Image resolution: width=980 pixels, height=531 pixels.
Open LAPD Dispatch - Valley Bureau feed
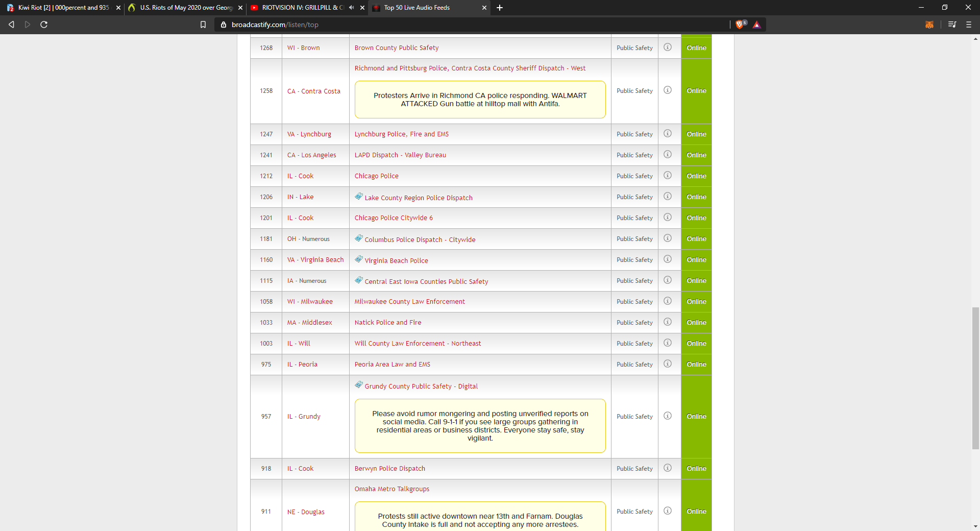point(400,155)
